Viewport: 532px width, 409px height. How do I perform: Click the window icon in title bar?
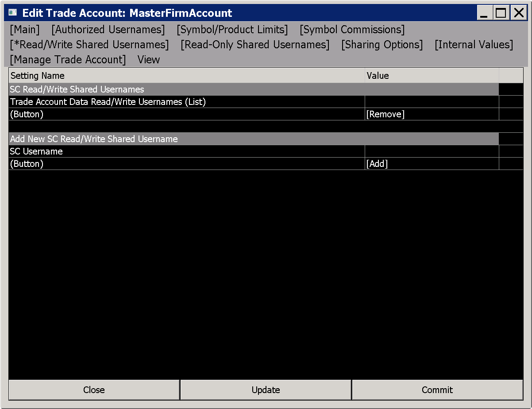[x=13, y=13]
